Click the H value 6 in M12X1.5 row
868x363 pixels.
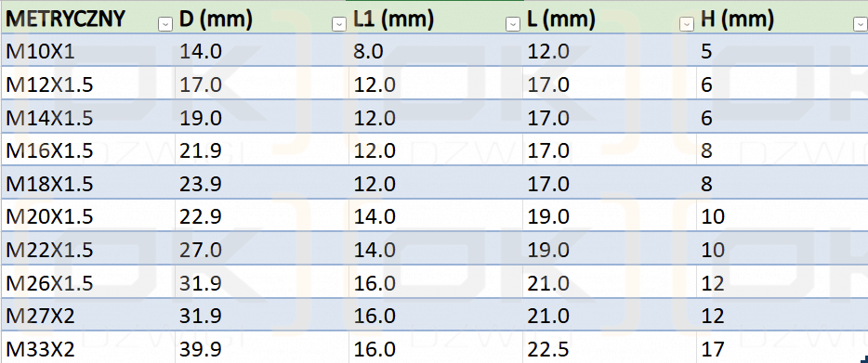pos(706,84)
